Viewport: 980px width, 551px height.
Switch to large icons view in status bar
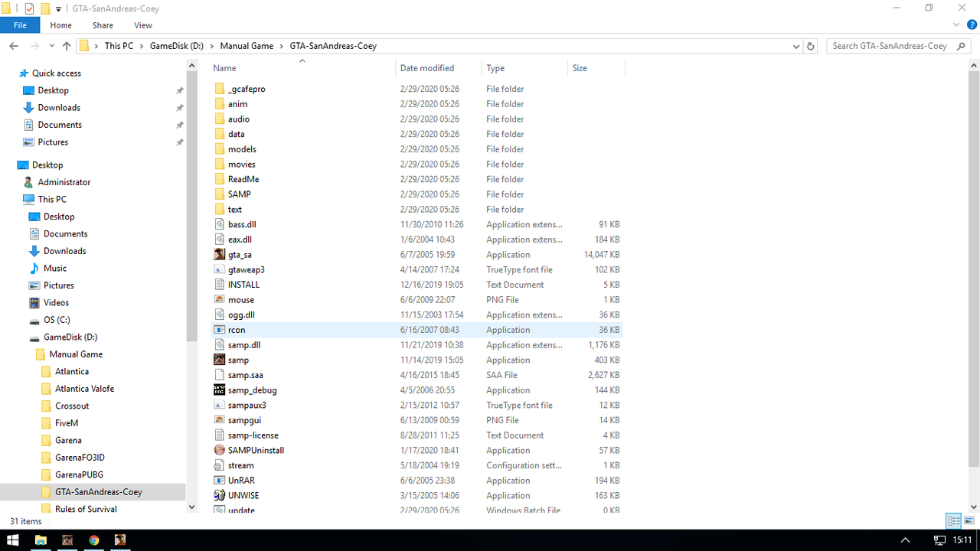click(969, 521)
